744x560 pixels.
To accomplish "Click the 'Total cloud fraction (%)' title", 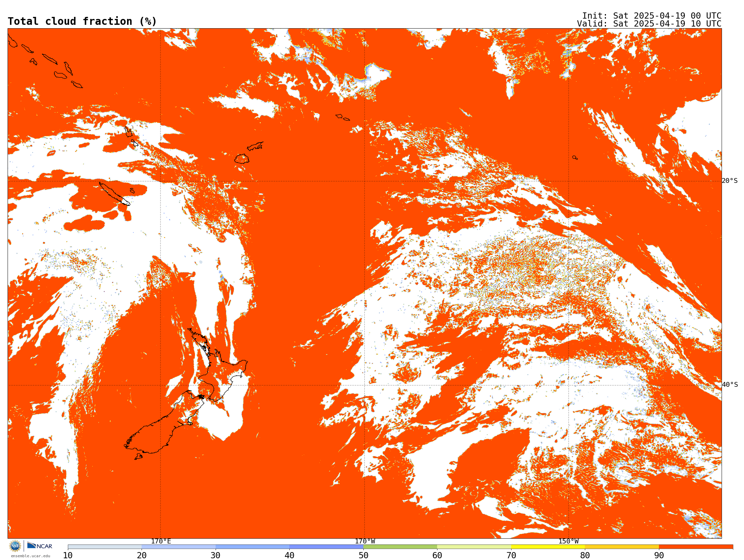I will pos(82,21).
